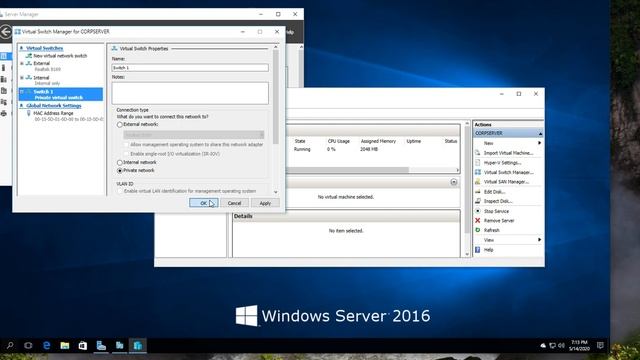Expand the Switch 1 tree node
This screenshot has width=640, height=360.
click(22, 92)
